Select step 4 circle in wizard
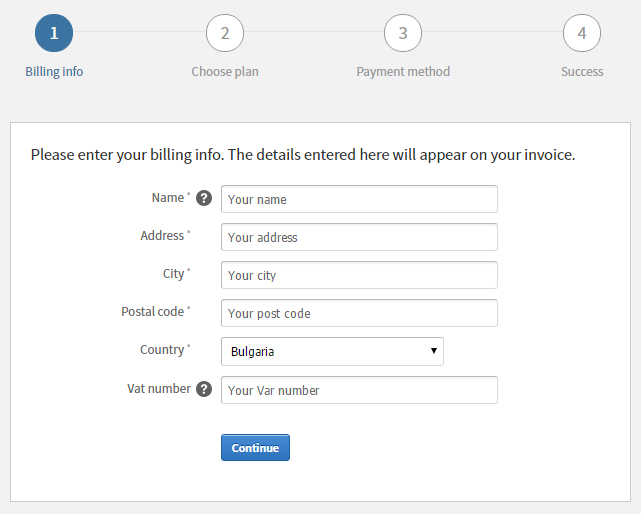 (582, 33)
